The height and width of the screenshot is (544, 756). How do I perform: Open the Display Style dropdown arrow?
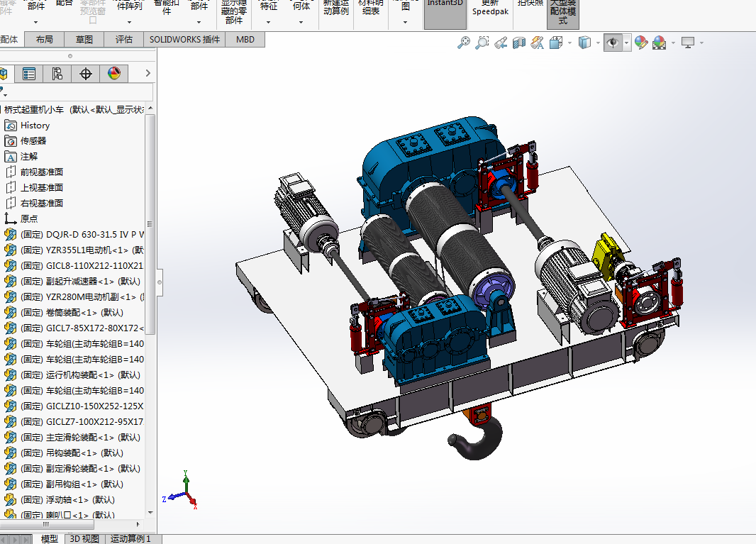[x=597, y=43]
